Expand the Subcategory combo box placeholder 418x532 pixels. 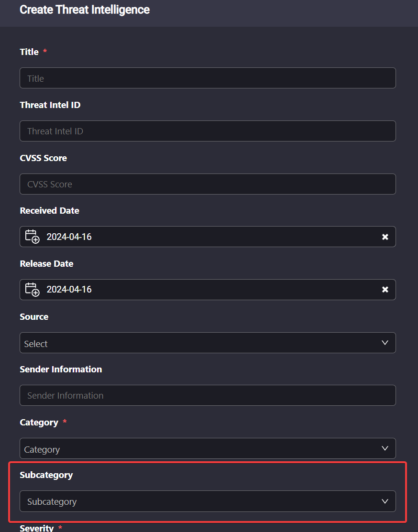click(x=208, y=501)
